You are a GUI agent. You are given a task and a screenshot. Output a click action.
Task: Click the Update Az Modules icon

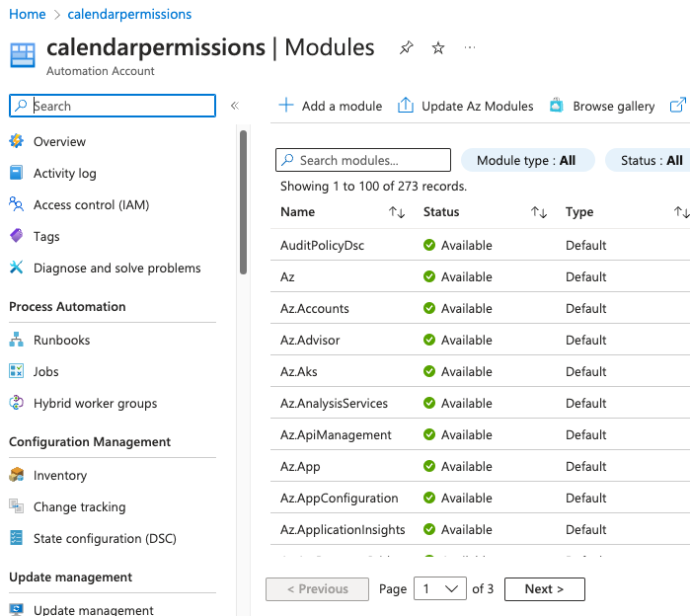[x=406, y=106]
